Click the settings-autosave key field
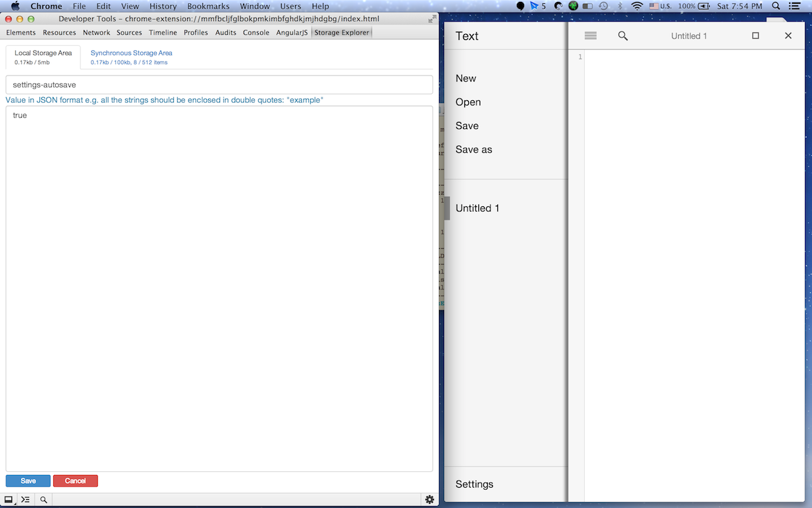 click(x=219, y=84)
